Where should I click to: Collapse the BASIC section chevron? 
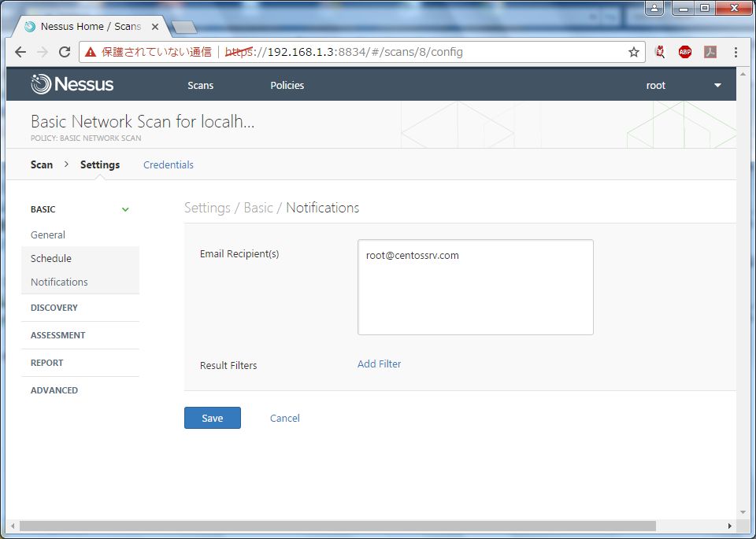(125, 209)
